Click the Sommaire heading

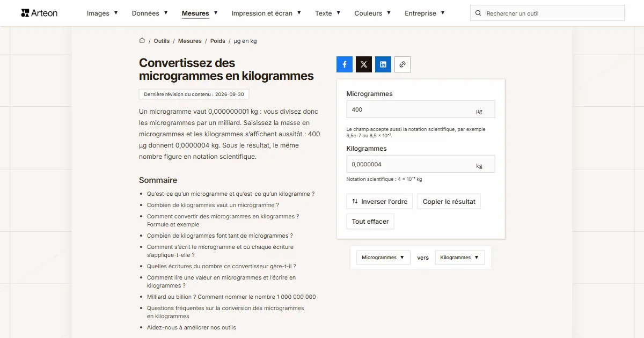tap(158, 180)
